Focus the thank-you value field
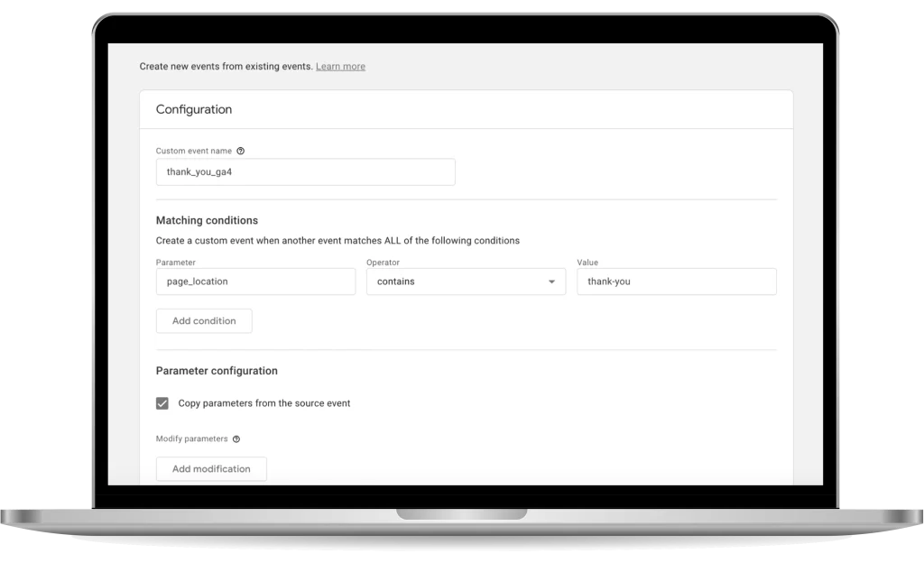The height and width of the screenshot is (563, 924). 677,281
